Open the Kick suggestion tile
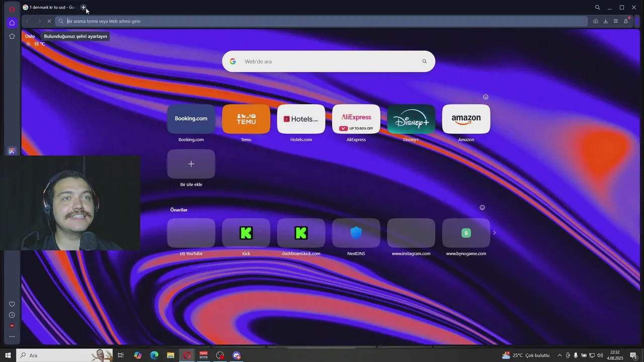This screenshot has height=362, width=644. [246, 233]
